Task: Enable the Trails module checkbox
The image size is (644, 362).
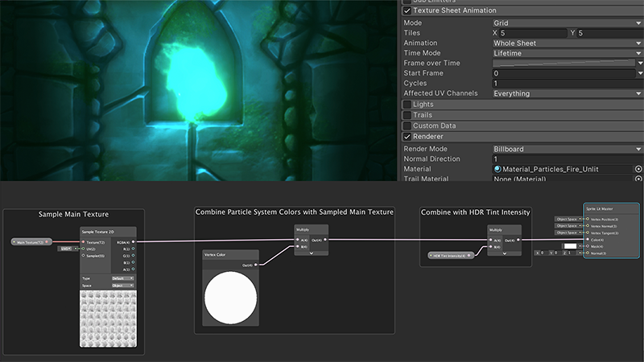Action: [407, 115]
